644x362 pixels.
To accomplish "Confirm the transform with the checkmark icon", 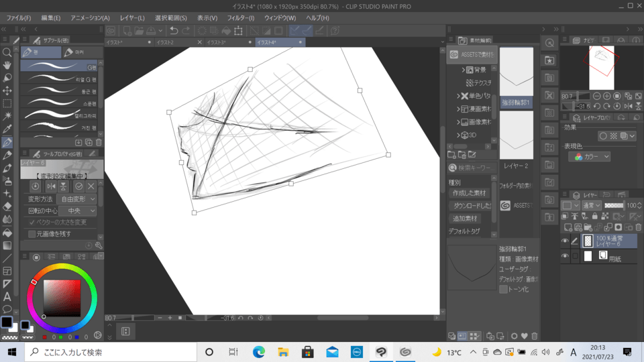I will click(78, 186).
